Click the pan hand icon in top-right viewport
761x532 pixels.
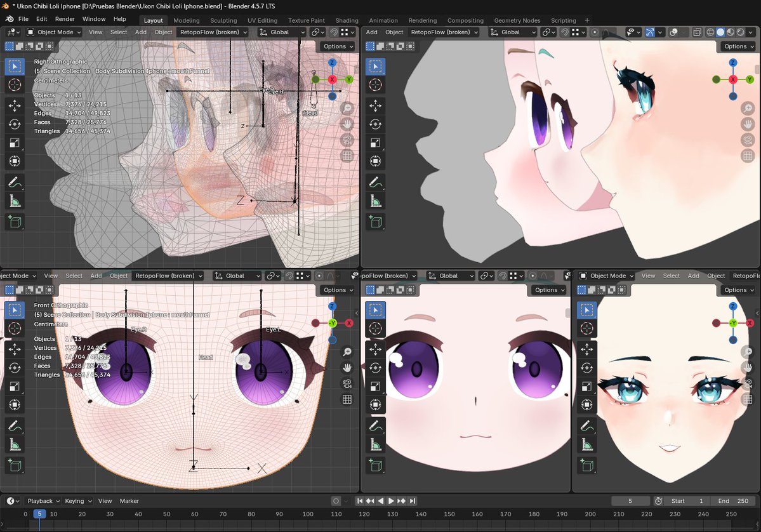pos(748,124)
